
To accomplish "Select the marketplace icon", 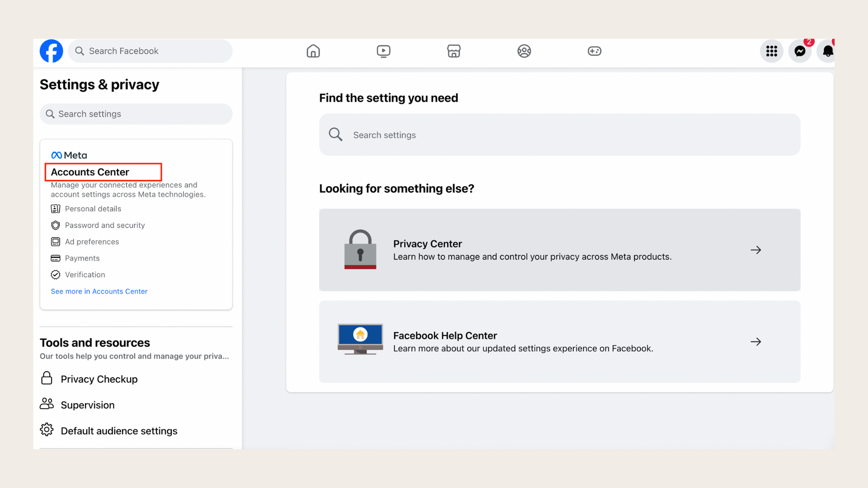I will 454,50.
